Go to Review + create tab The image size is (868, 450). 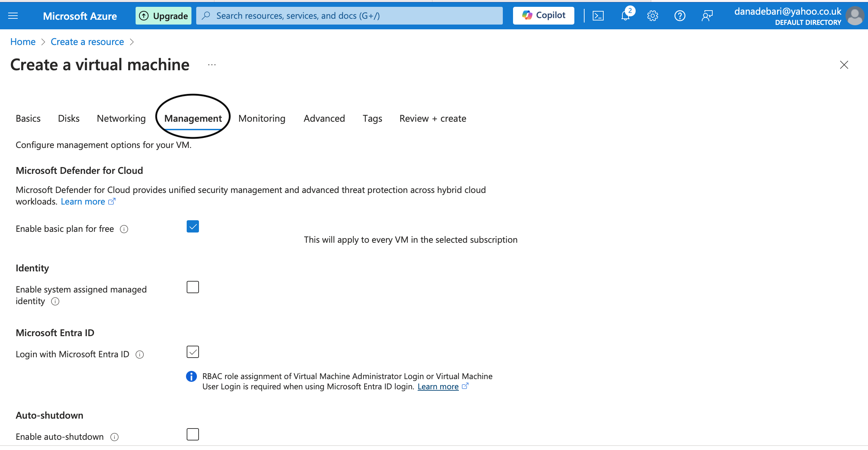(433, 119)
